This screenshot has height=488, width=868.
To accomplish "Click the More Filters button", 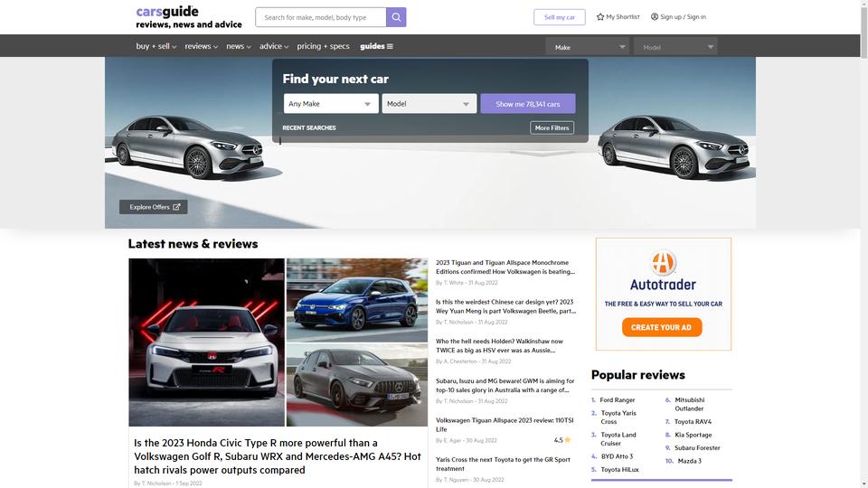I will 552,127.
